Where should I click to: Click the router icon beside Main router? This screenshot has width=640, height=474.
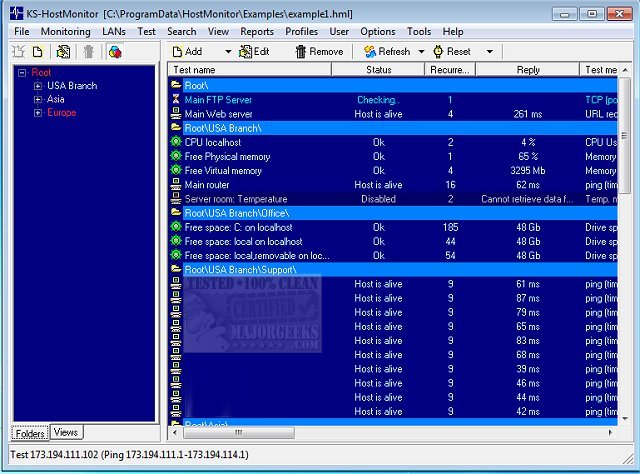coord(176,185)
